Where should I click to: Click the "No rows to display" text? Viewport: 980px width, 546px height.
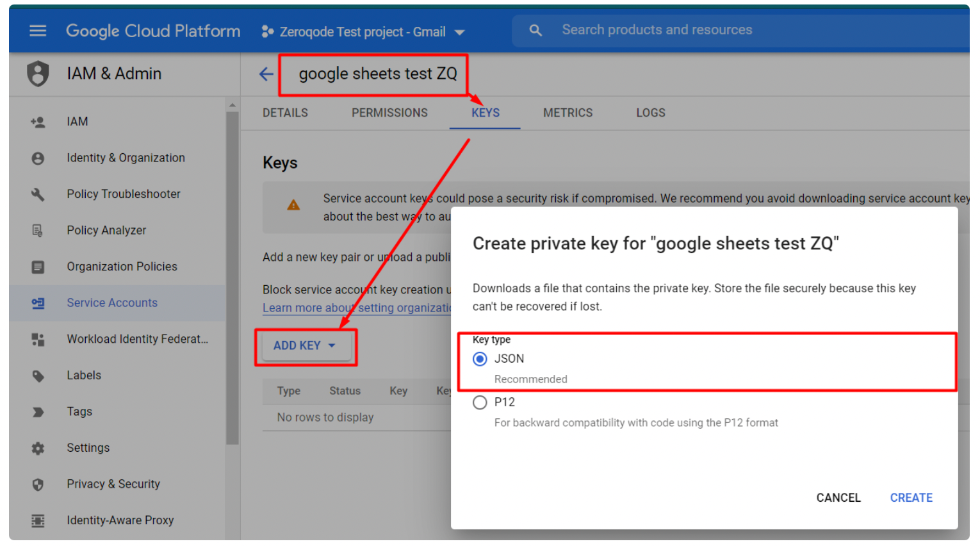click(x=325, y=417)
